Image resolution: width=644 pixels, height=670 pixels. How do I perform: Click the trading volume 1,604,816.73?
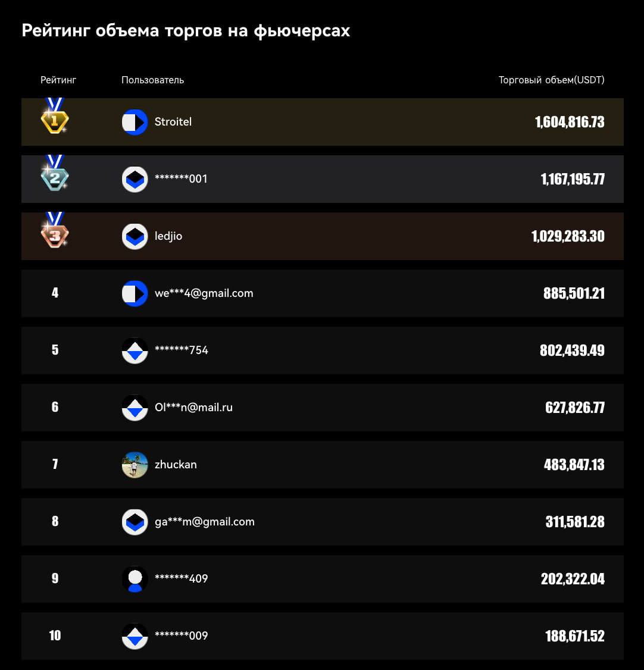pos(570,122)
